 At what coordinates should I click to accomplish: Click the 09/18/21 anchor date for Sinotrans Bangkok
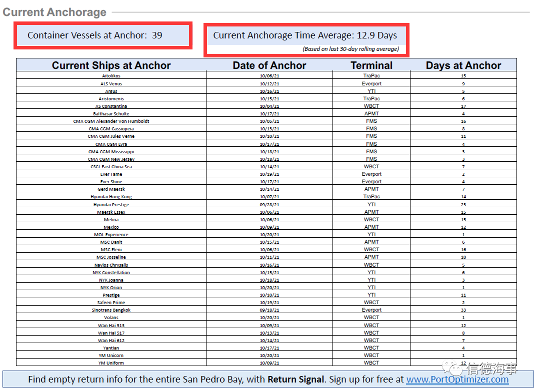(x=269, y=310)
